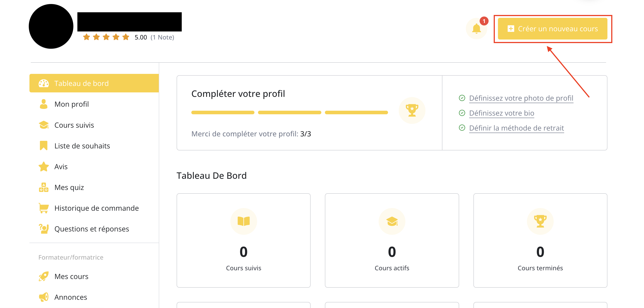
Task: Go to Mes cours in sidebar
Action: 71,277
